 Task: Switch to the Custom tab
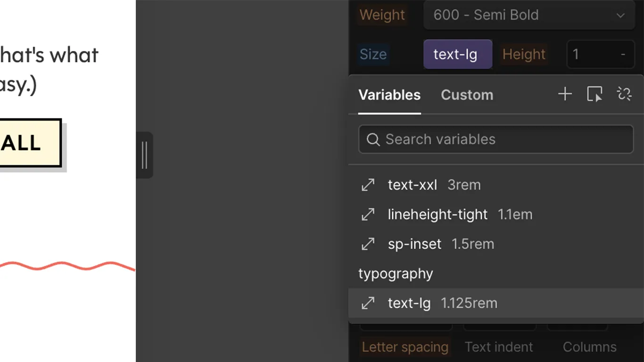click(x=467, y=95)
